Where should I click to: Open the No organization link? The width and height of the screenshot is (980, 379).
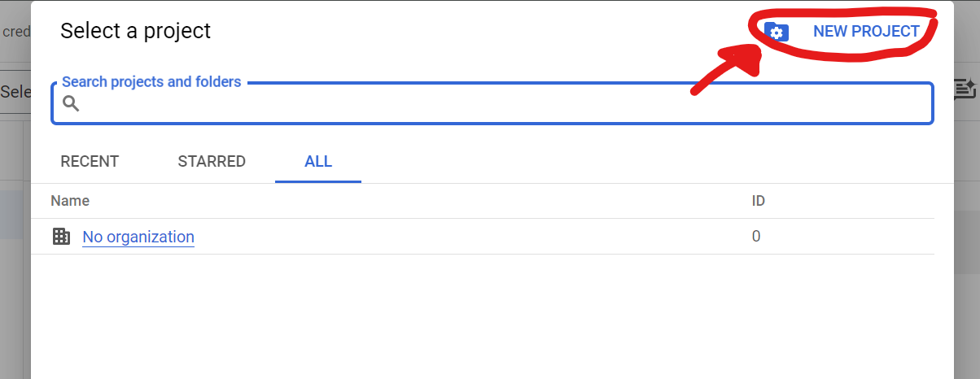(138, 237)
